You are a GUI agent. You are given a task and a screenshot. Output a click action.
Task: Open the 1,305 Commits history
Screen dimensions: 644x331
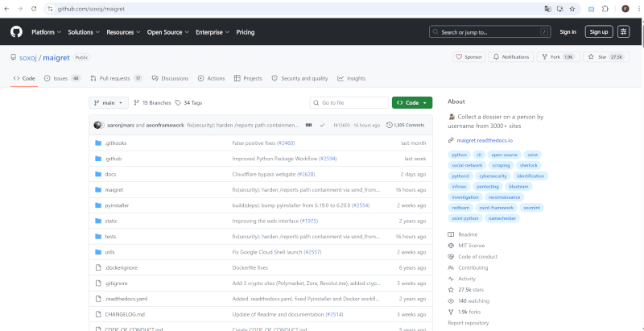tap(406, 125)
